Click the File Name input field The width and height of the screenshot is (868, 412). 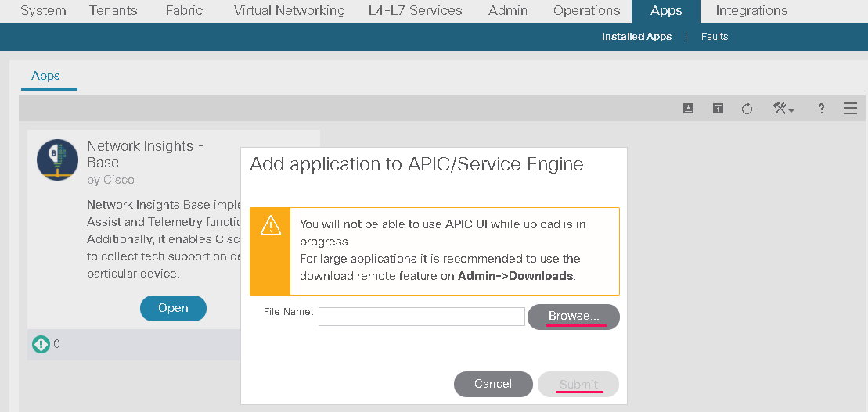point(421,317)
